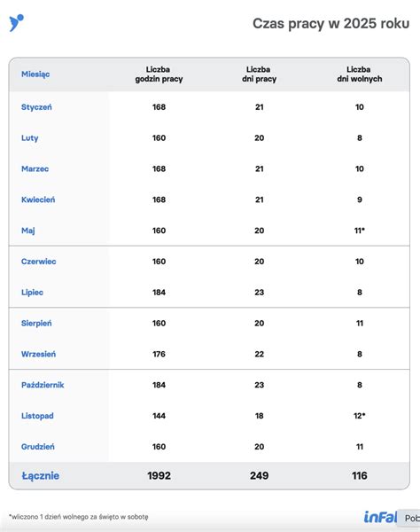Viewport: 420px width, 532px height.
Task: Click the Czerwiec month label
Action: pyautogui.click(x=39, y=262)
